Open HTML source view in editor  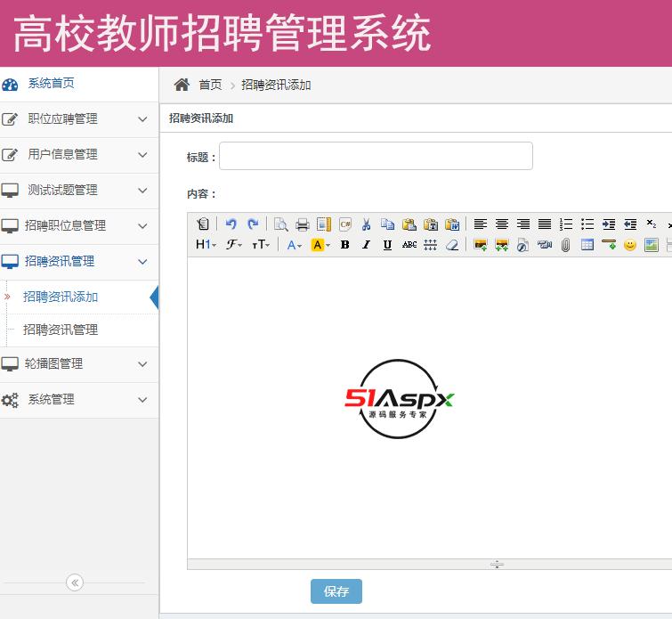click(x=203, y=224)
